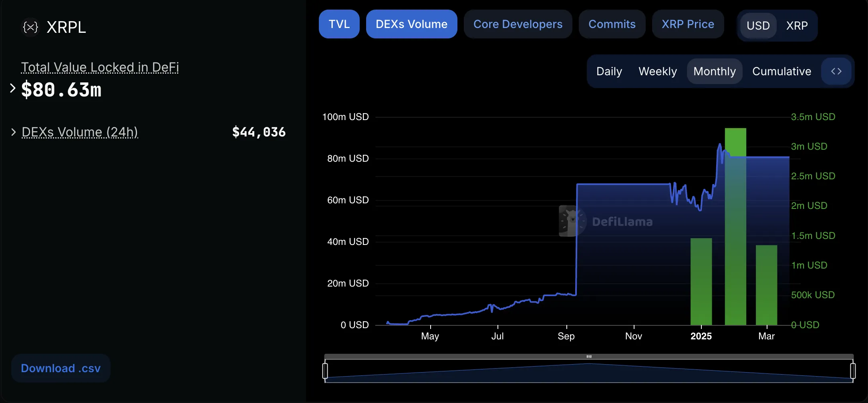Show the XRP Price overlay
Image resolution: width=868 pixels, height=403 pixels.
[687, 24]
